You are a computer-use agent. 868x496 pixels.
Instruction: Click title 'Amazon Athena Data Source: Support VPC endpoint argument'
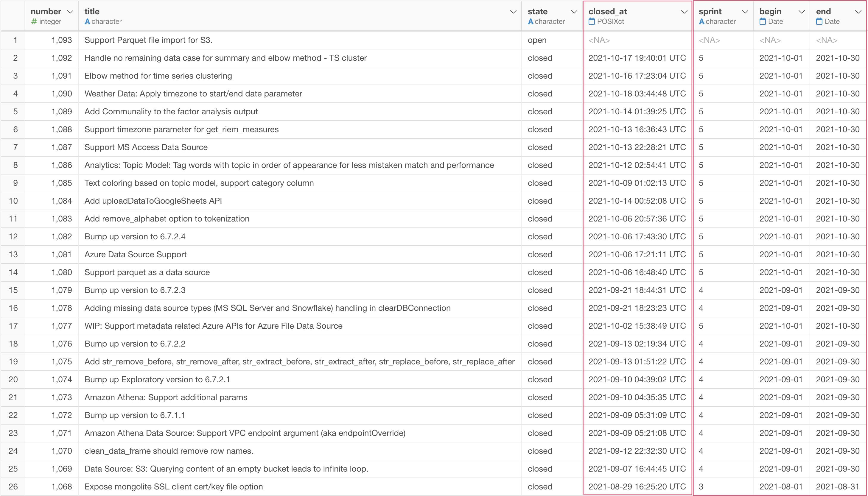(x=245, y=433)
